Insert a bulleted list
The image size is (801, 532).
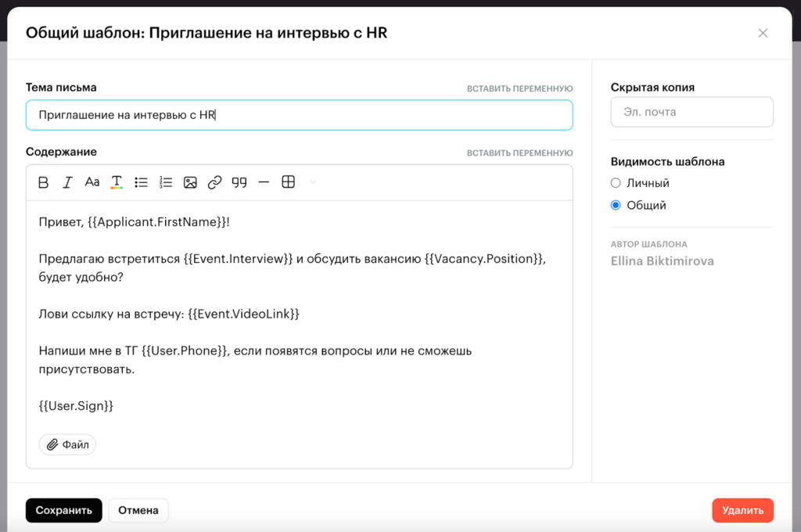[x=141, y=182]
